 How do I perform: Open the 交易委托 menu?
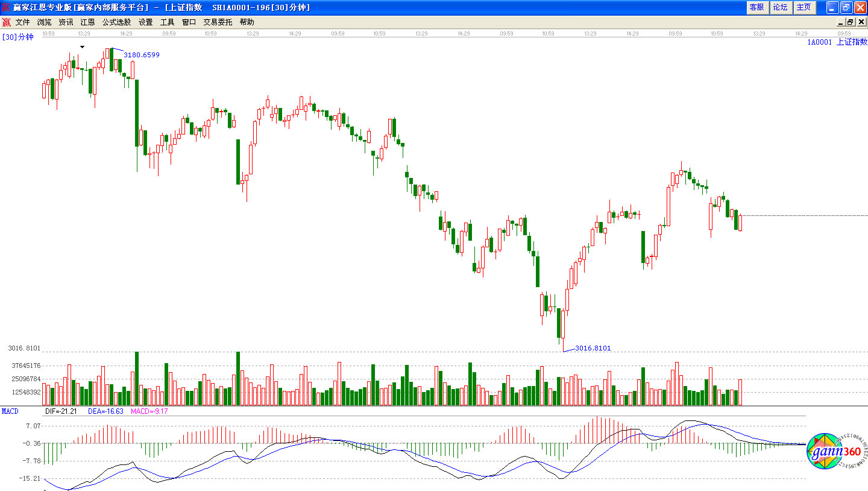tap(218, 22)
